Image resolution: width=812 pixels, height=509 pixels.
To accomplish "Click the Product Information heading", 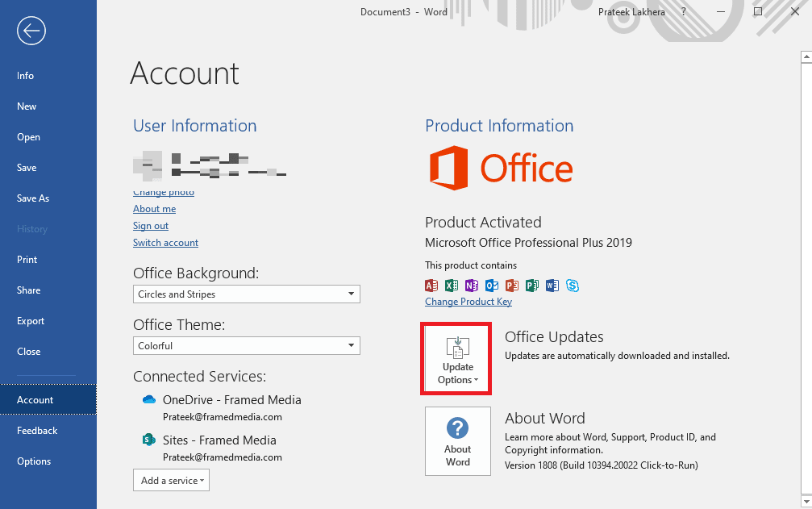I will 499,125.
